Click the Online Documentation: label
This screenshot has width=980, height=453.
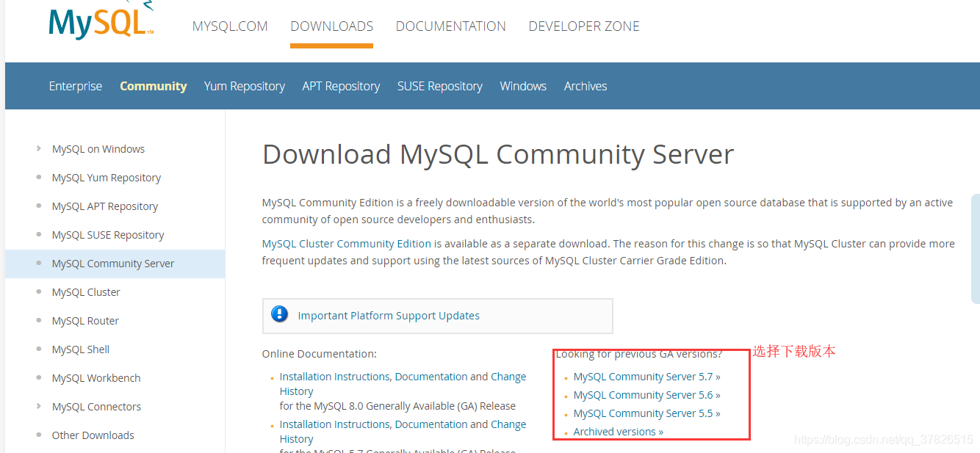[x=320, y=354]
